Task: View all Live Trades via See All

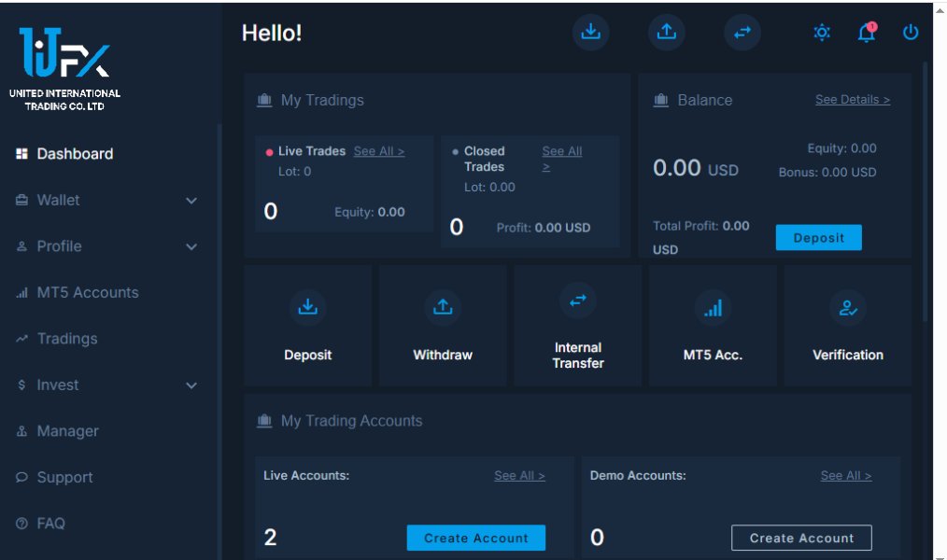Action: [x=378, y=151]
